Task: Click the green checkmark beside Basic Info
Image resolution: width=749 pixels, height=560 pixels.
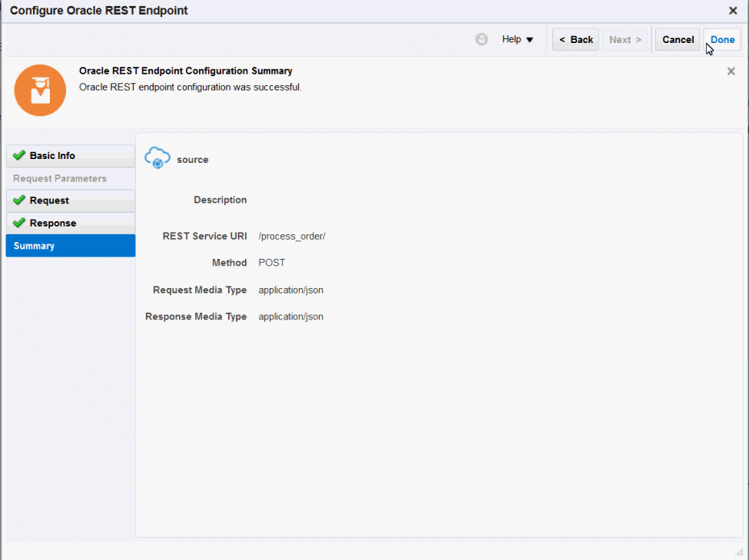Action: coord(19,155)
